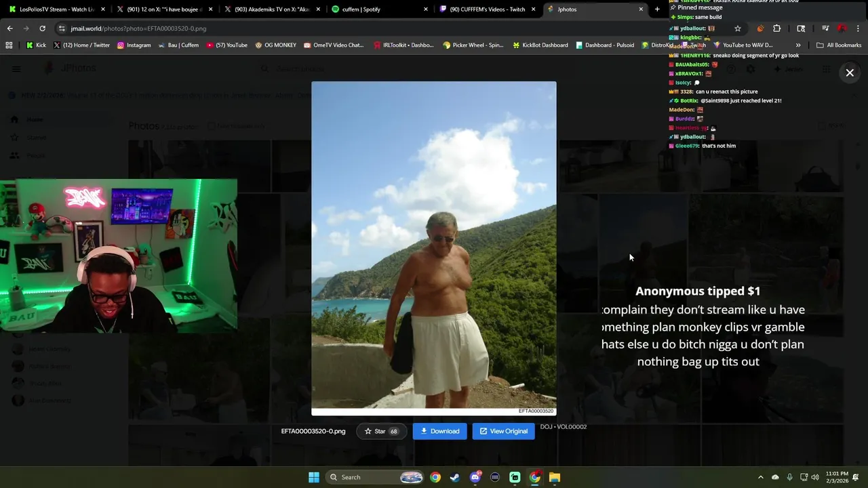
Task: Open the IRLToolkit Dashboard bookmark
Action: pyautogui.click(x=403, y=45)
